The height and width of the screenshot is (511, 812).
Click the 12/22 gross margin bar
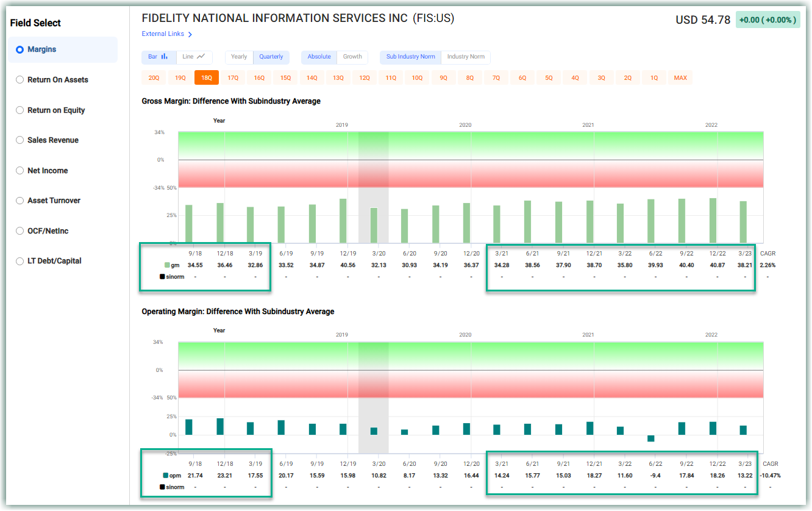[713, 220]
